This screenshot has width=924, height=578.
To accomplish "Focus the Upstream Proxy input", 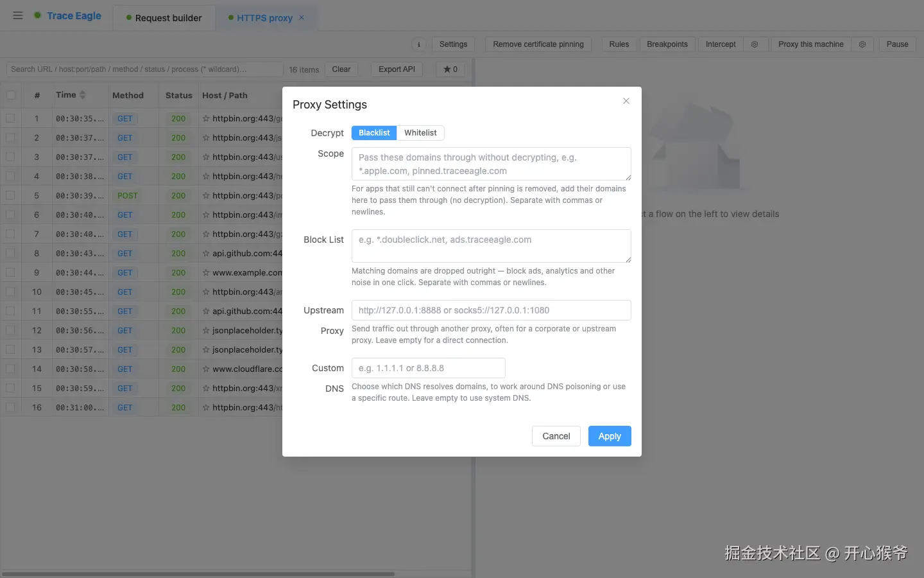I will pos(492,310).
